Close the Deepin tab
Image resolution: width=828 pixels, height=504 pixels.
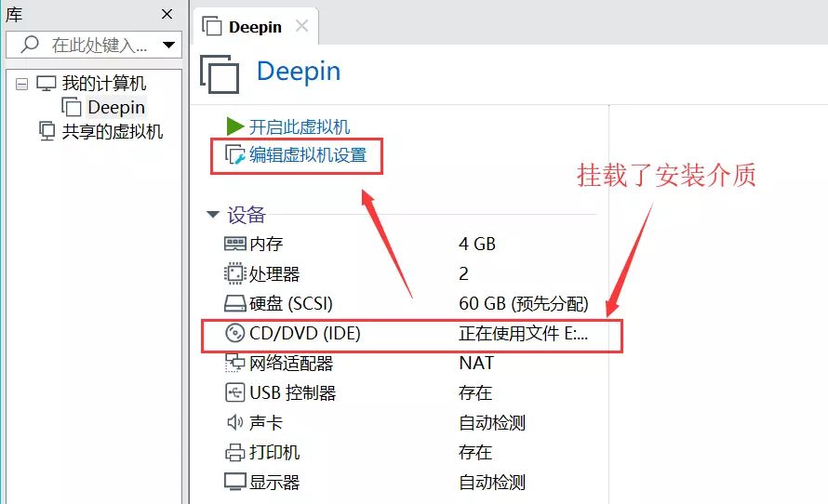pyautogui.click(x=301, y=25)
